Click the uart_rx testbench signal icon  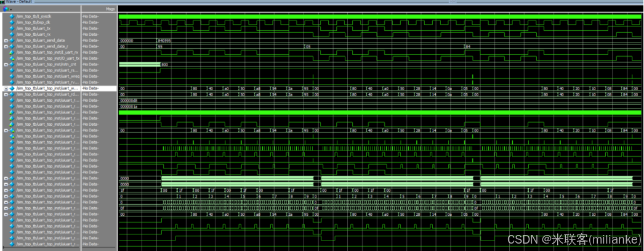click(x=12, y=34)
